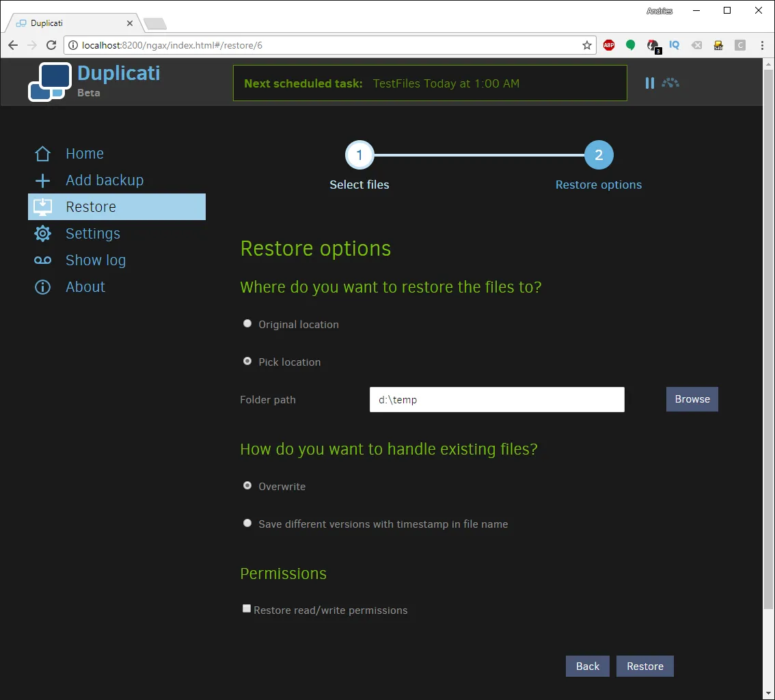
Task: Close the Duplicati browser tab
Action: click(x=129, y=23)
